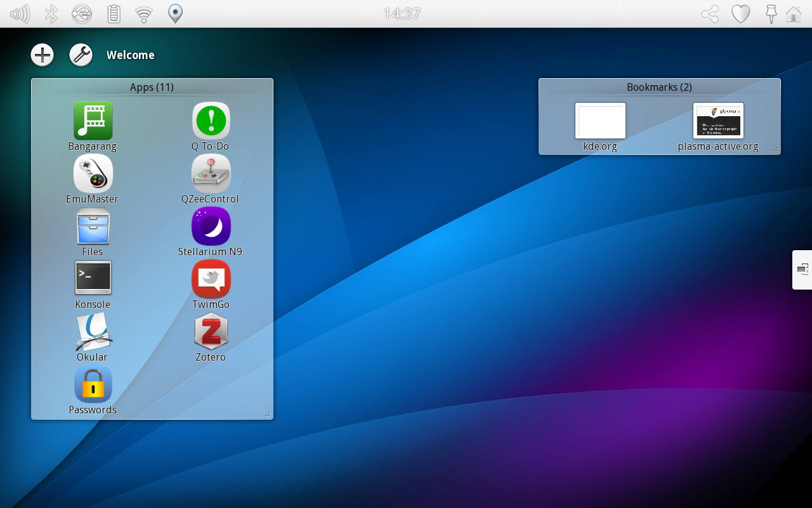Image resolution: width=812 pixels, height=508 pixels.
Task: Click the home icon in top bar
Action: point(794,14)
